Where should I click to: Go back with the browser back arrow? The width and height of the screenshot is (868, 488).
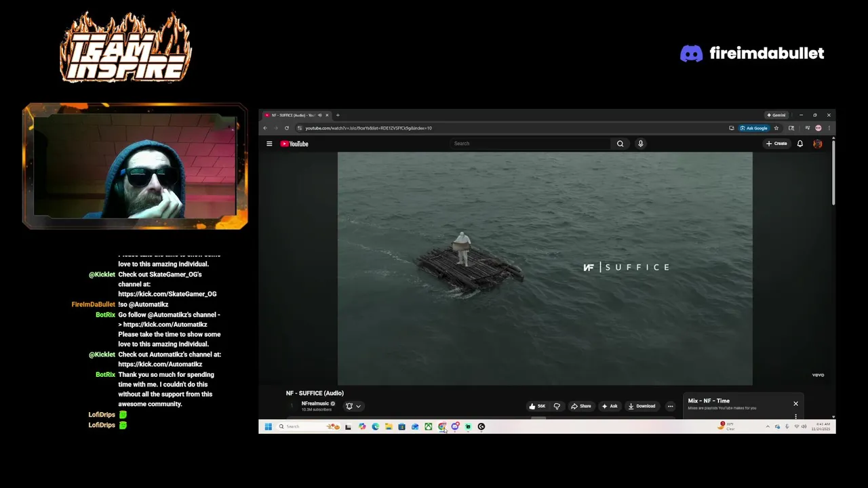coord(265,128)
